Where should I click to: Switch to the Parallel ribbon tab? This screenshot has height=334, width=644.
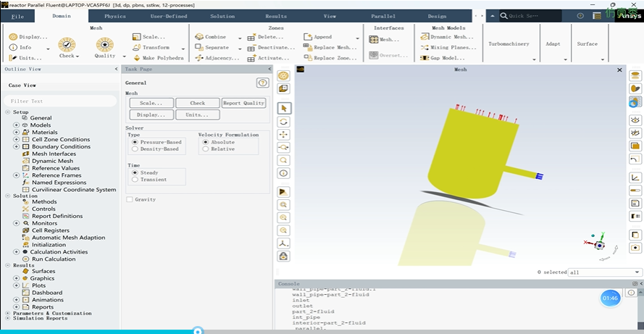(x=383, y=17)
